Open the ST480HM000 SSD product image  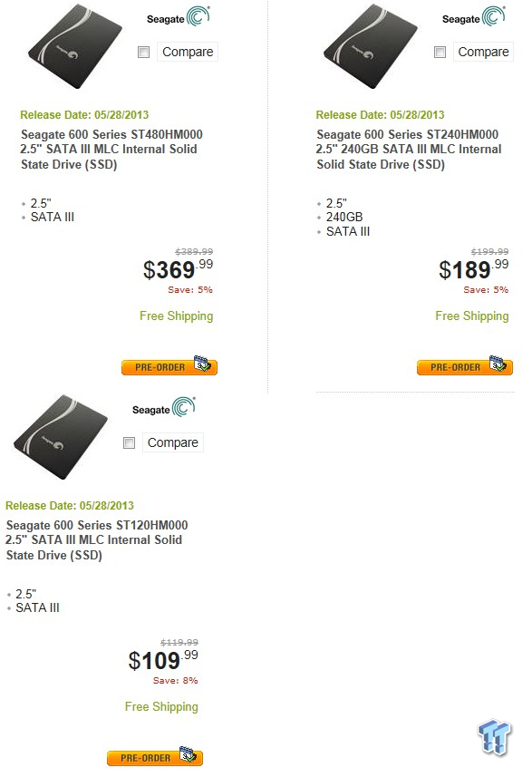75,46
